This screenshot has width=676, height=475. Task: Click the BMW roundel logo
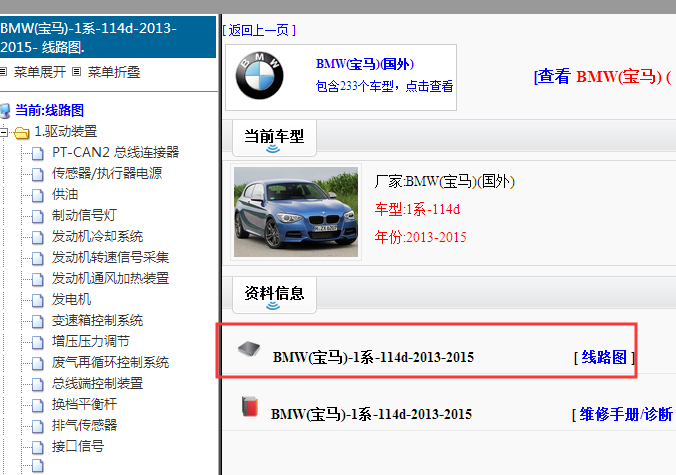click(260, 76)
